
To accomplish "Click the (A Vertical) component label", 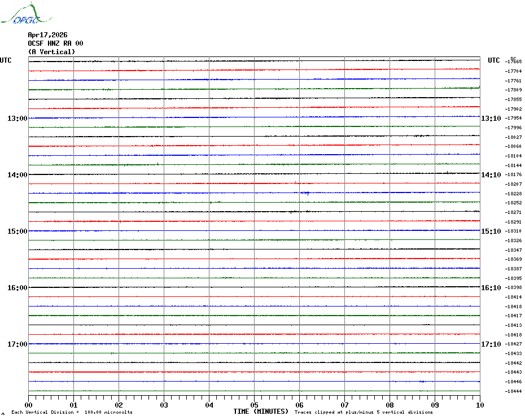I will pos(51,52).
